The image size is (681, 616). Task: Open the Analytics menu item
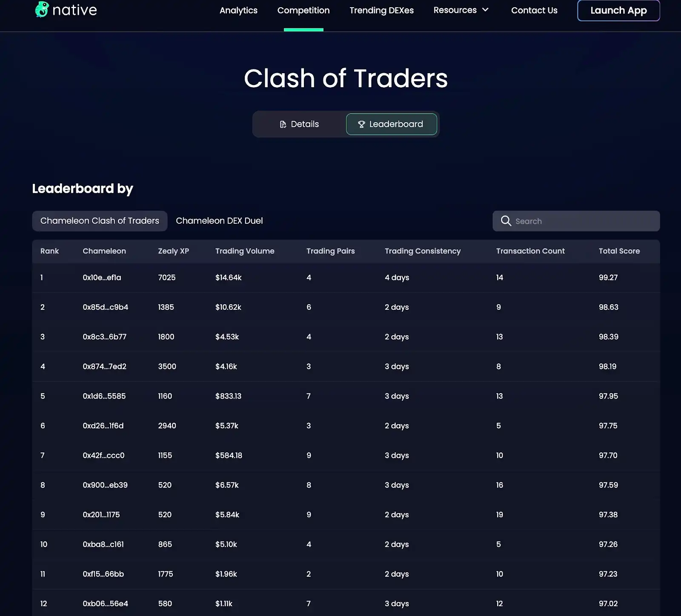click(x=238, y=10)
